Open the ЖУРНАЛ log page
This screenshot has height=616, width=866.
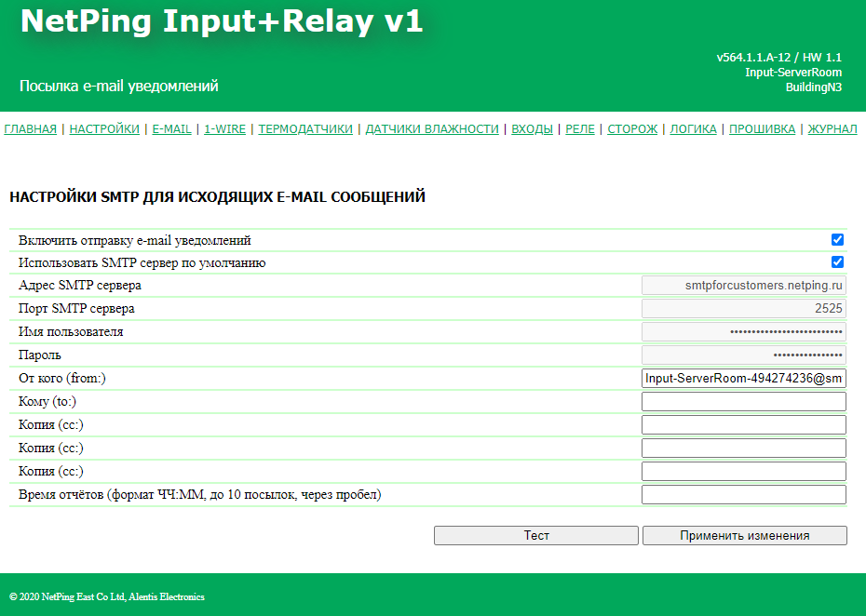832,128
